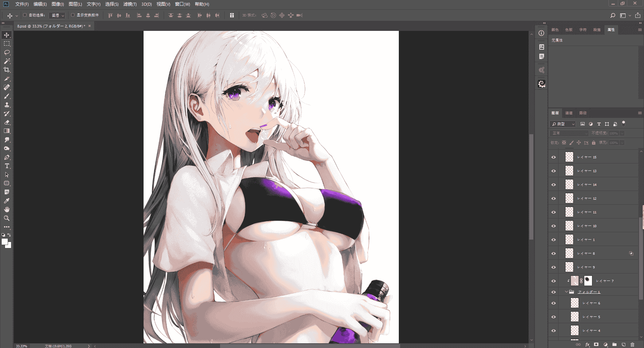Click the share icon at top right
The height and width of the screenshot is (348, 644).
[x=638, y=15]
